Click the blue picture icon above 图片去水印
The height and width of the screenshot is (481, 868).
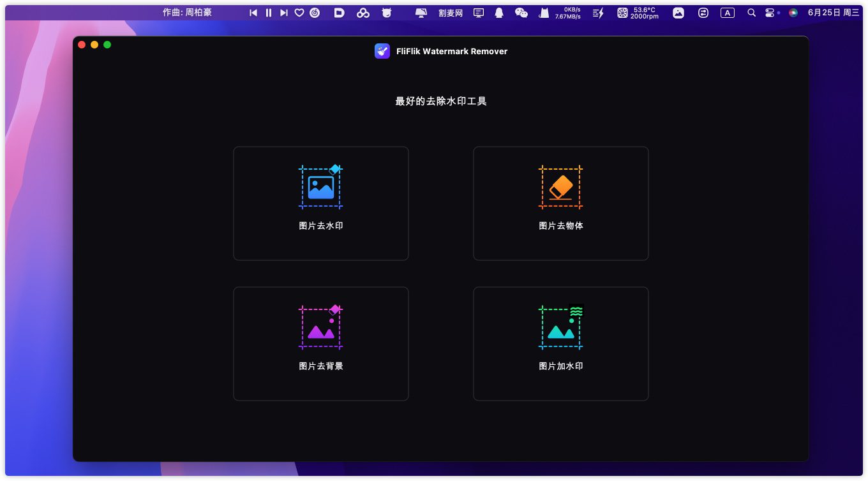321,187
